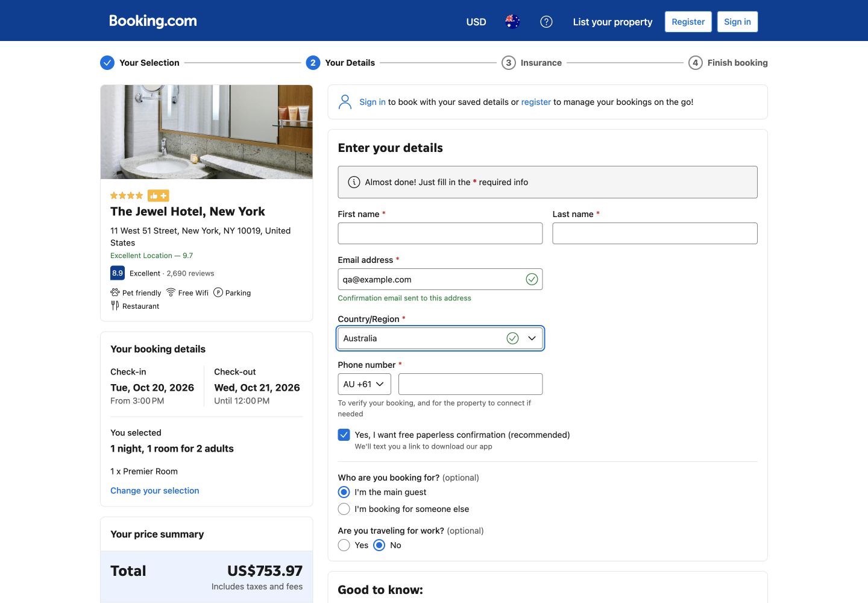Viewport: 868px width, 603px height.
Task: Click the register link in sign-in banner
Action: click(x=536, y=102)
